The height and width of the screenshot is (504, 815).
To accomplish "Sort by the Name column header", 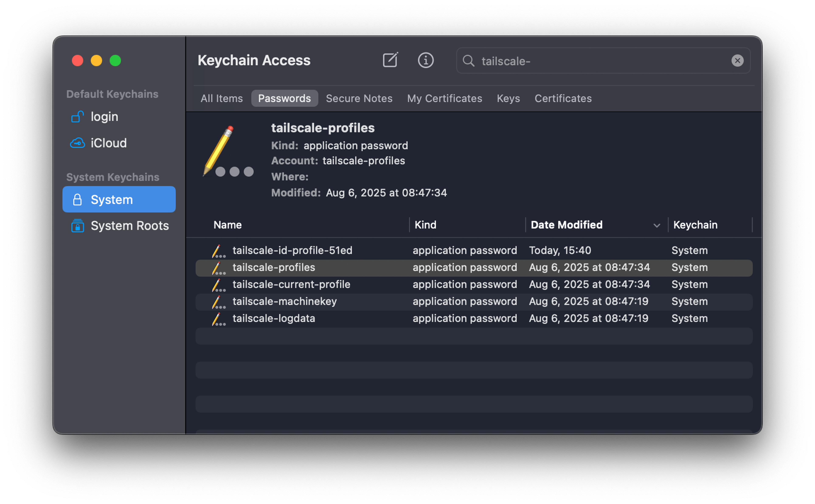I will [228, 225].
